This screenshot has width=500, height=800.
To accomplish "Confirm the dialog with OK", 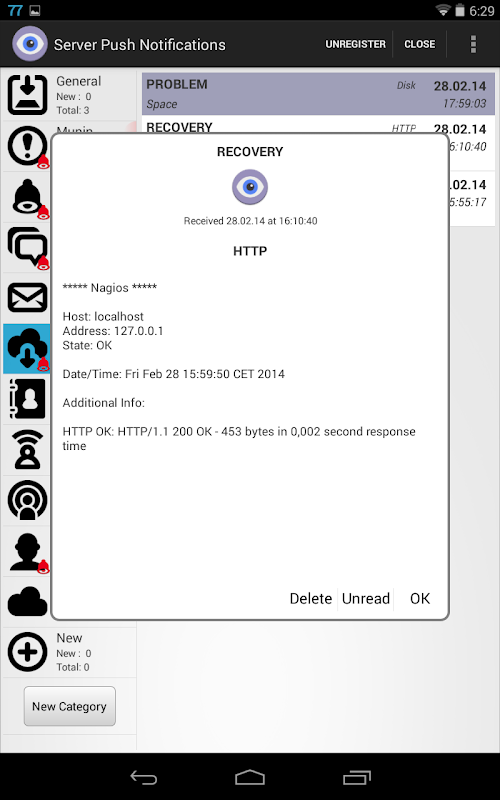I will (x=420, y=598).
